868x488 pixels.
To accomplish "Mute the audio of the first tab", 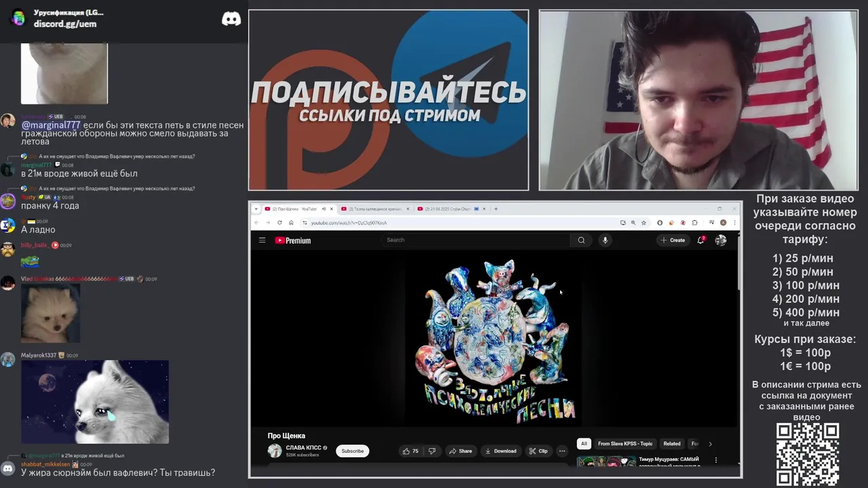I will tap(323, 209).
